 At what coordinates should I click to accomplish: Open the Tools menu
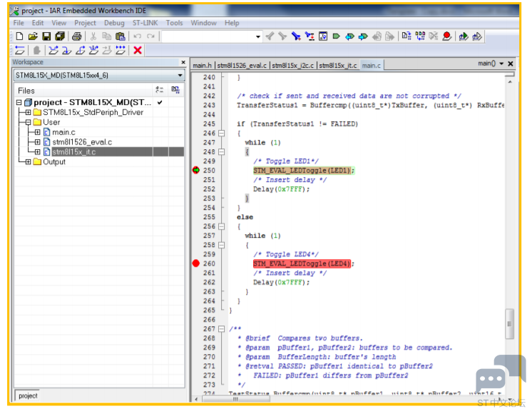click(174, 23)
